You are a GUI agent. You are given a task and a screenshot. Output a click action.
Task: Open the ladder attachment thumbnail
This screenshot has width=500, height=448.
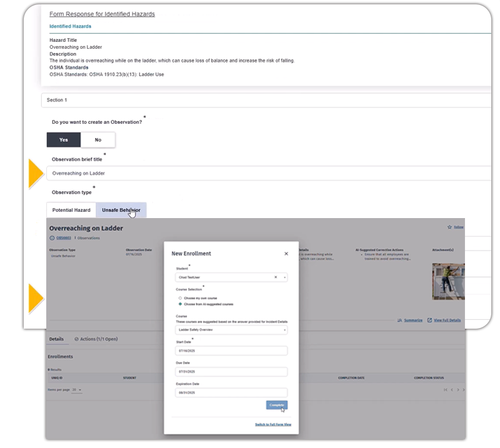tap(448, 281)
